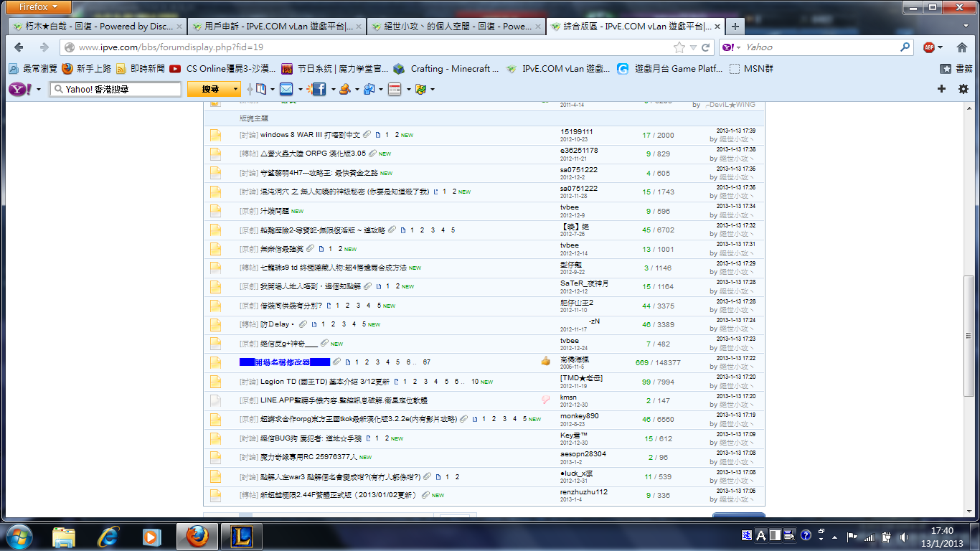980x551 pixels.
Task: Toggle the IME half/full width shape button
Action: pyautogui.click(x=774, y=535)
